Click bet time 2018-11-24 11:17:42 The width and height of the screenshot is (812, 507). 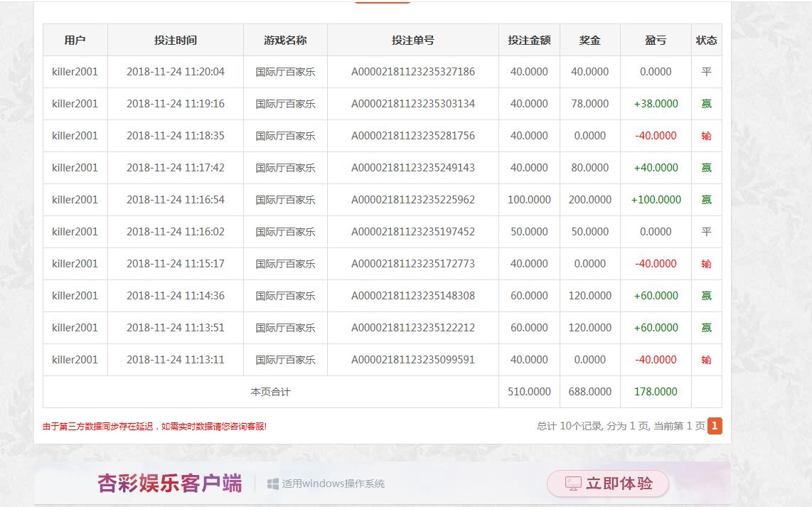pos(176,168)
